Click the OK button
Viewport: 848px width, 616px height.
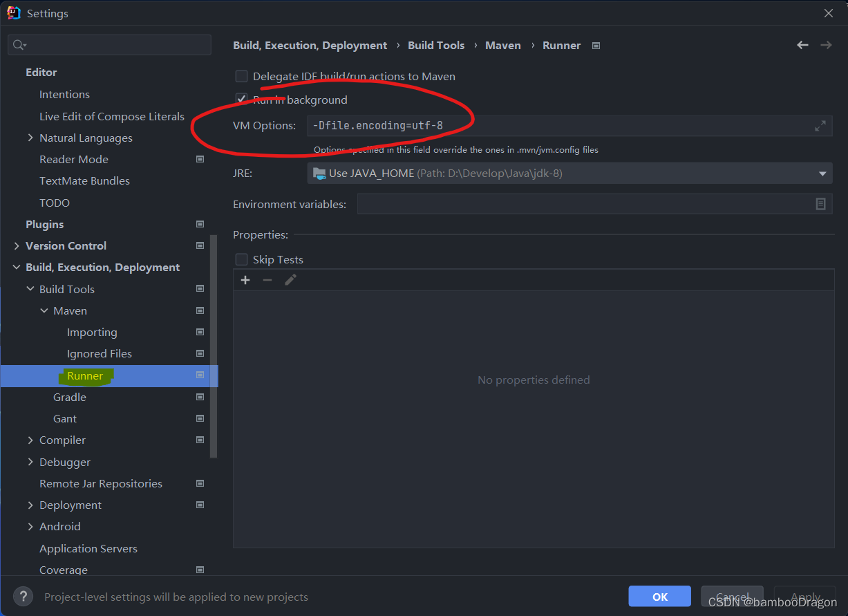tap(659, 597)
